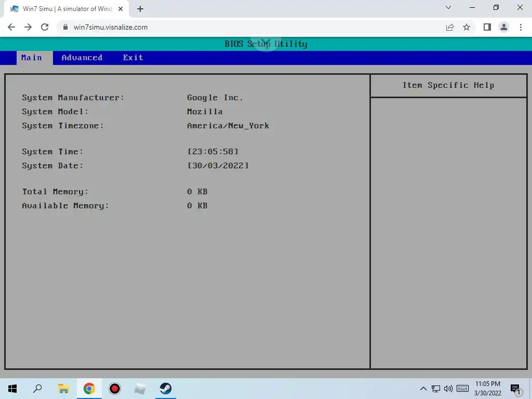
Task: Open the red record app in taskbar
Action: coord(115,389)
